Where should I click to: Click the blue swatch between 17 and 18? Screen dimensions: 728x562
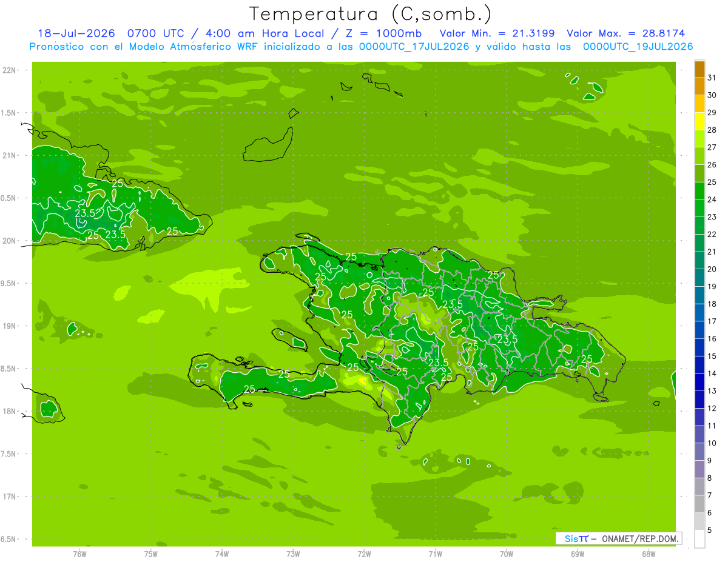(699, 313)
